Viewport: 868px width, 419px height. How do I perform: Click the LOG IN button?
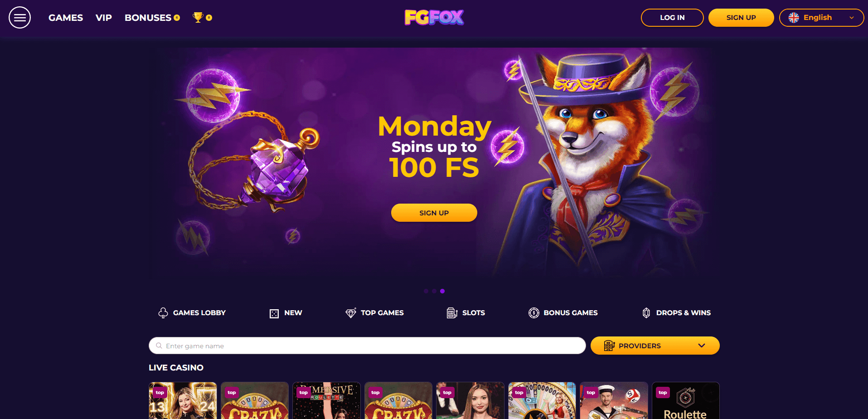(672, 18)
